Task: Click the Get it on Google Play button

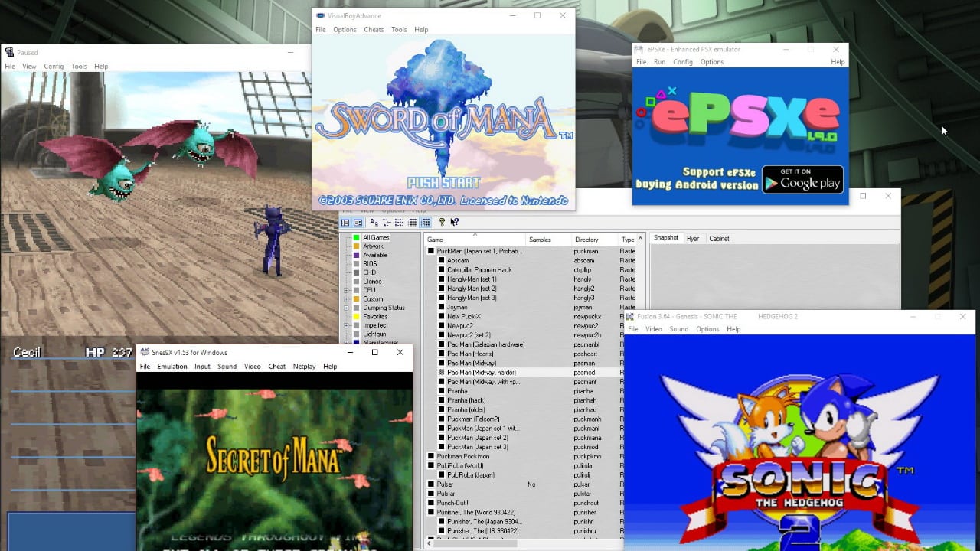Action: click(802, 179)
